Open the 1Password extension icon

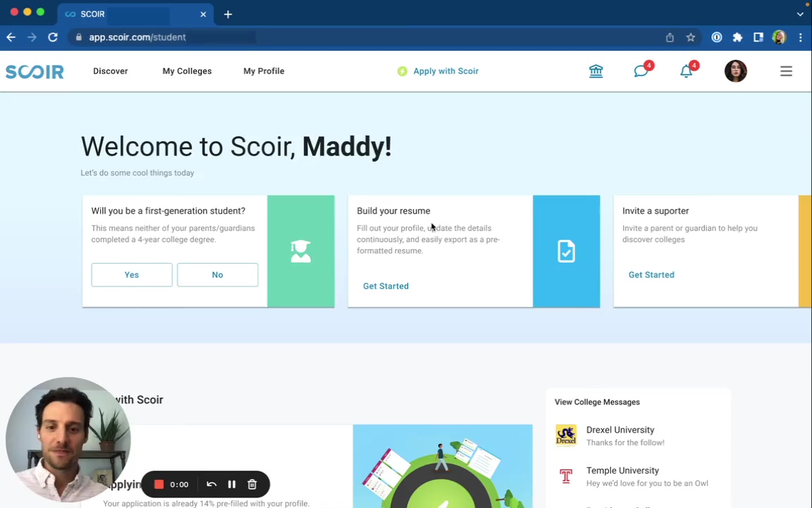717,37
